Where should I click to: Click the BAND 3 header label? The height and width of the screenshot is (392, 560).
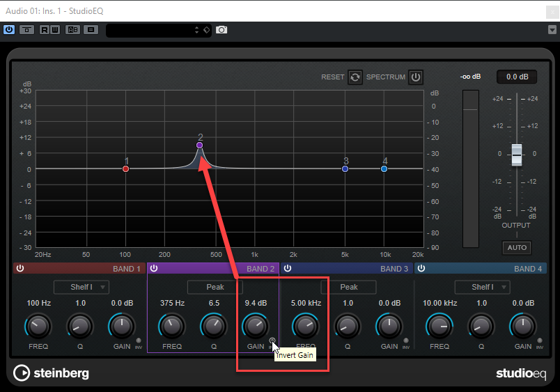394,269
